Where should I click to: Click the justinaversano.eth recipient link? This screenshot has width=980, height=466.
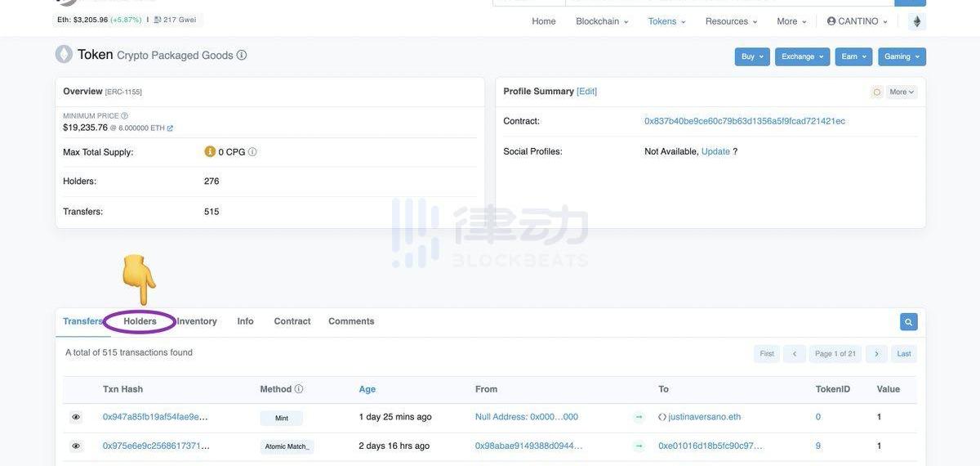(x=704, y=417)
